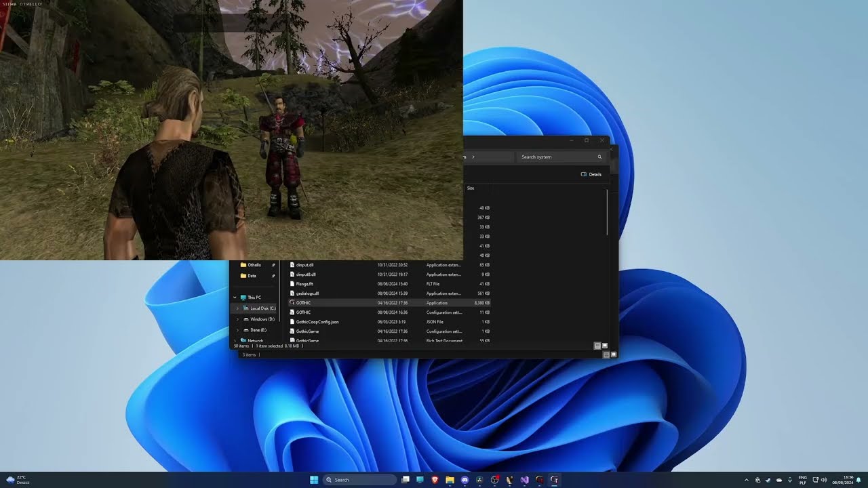This screenshot has height=488, width=868.
Task: Select the Flange.flt file
Action: (x=389, y=284)
